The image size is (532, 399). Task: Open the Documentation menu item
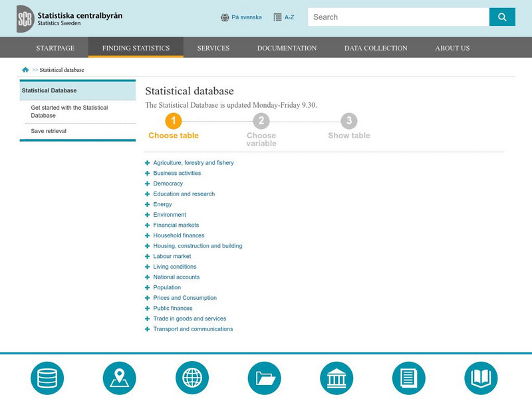point(287,48)
